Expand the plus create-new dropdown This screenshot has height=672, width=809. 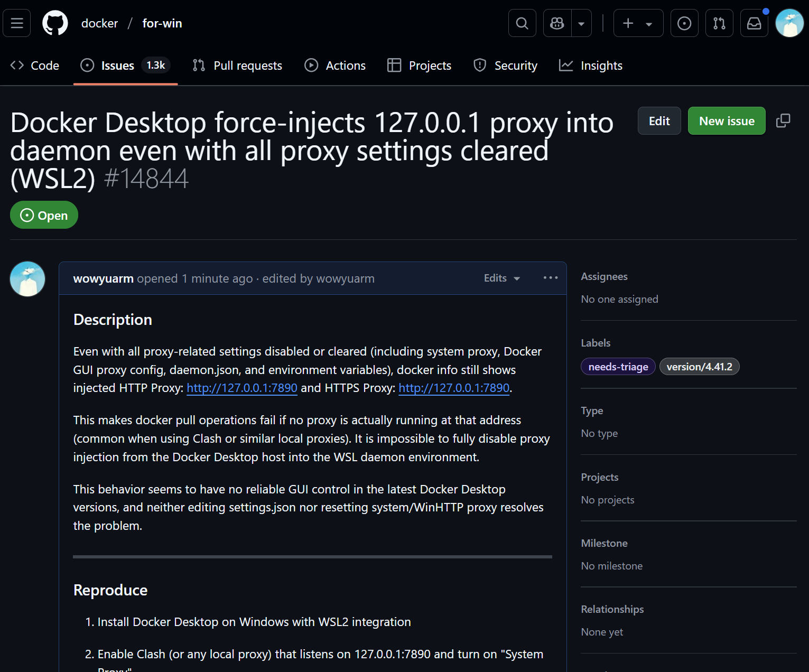pos(638,23)
